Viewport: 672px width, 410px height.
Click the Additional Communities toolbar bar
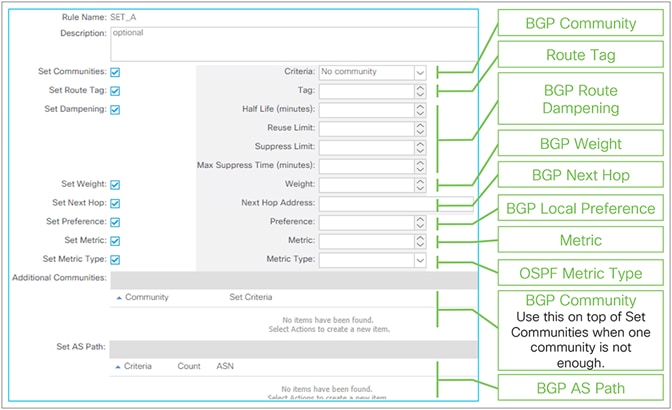click(x=294, y=281)
